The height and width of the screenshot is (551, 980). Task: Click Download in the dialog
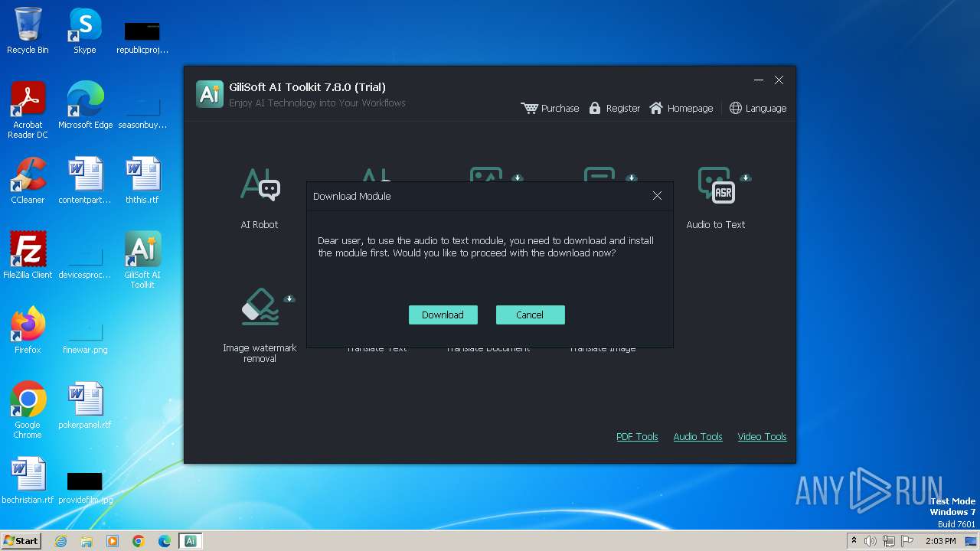point(443,315)
